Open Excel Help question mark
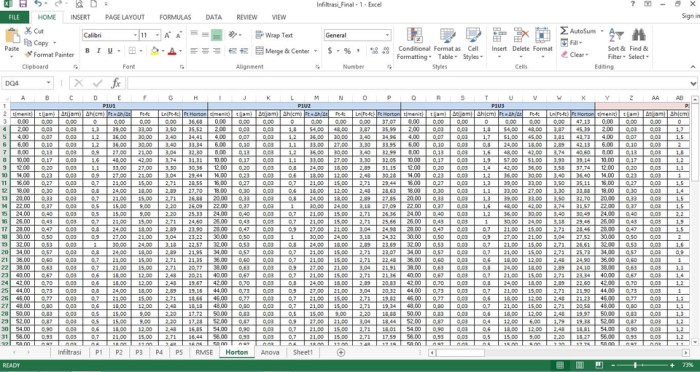This screenshot has height=372, width=700. click(x=633, y=4)
